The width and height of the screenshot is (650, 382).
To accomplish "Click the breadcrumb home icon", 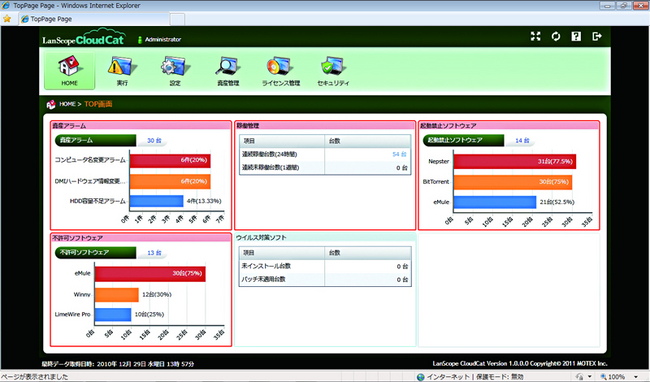I will point(51,104).
